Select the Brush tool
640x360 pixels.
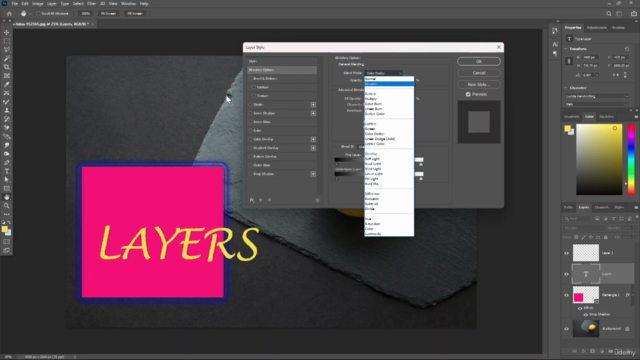tap(7, 102)
